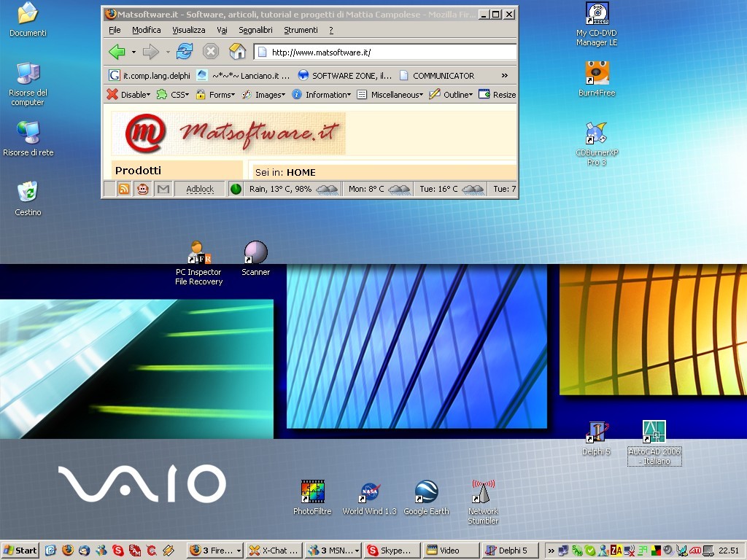Open Risorse del computer icon
Image resolution: width=747 pixels, height=560 pixels.
[28, 84]
